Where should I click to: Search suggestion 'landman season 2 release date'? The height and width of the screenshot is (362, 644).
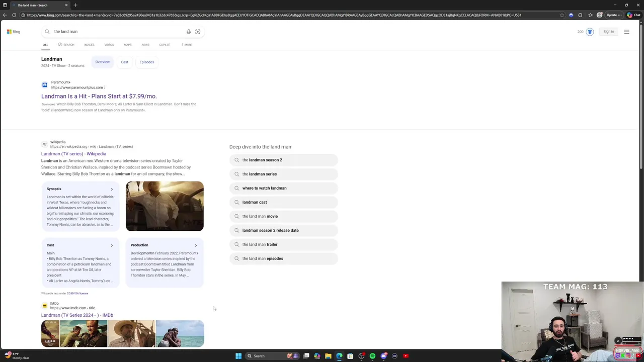coord(284,230)
